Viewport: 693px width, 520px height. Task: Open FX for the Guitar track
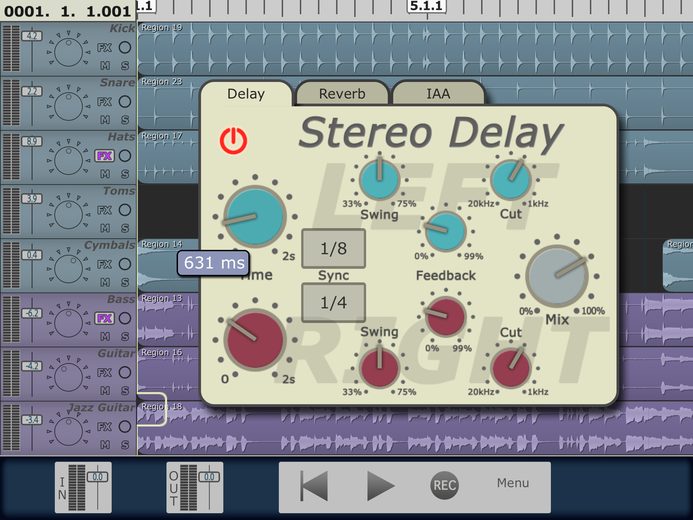pyautogui.click(x=104, y=372)
